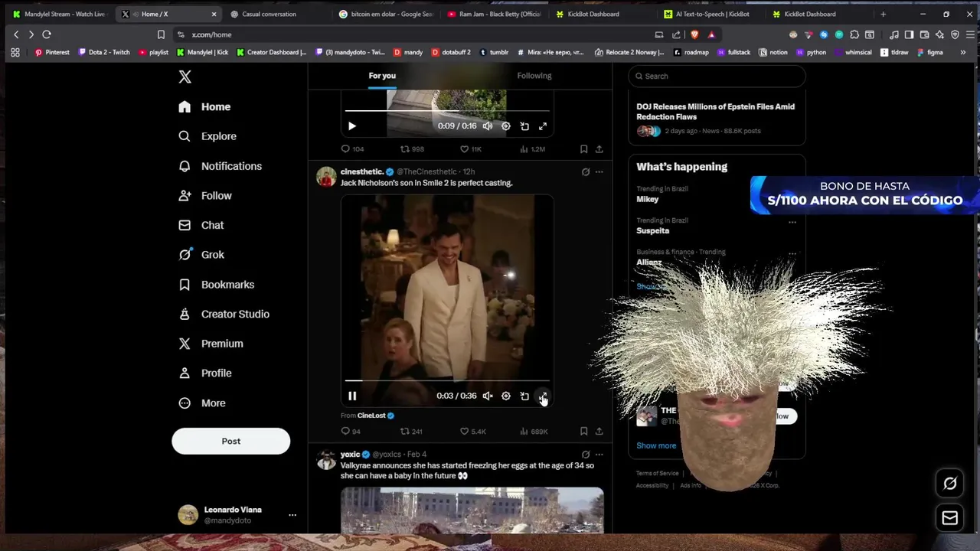Image resolution: width=980 pixels, height=551 pixels.
Task: Click the Brave Shields icon
Action: pos(694,34)
